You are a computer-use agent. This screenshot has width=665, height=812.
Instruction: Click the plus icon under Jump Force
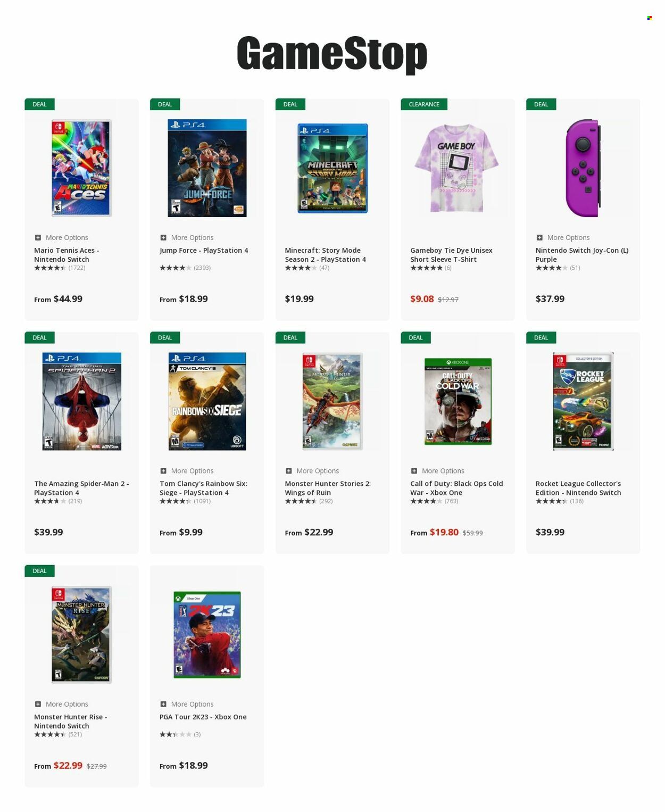[163, 237]
